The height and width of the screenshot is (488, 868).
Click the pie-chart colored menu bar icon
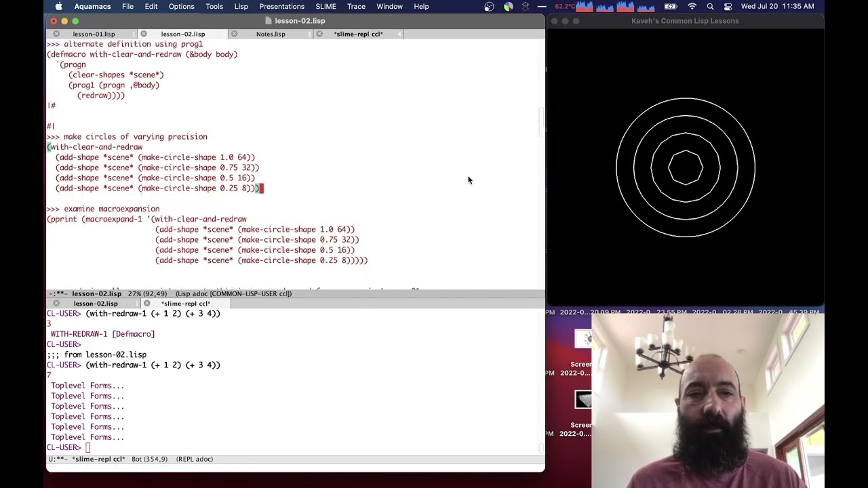tap(508, 7)
